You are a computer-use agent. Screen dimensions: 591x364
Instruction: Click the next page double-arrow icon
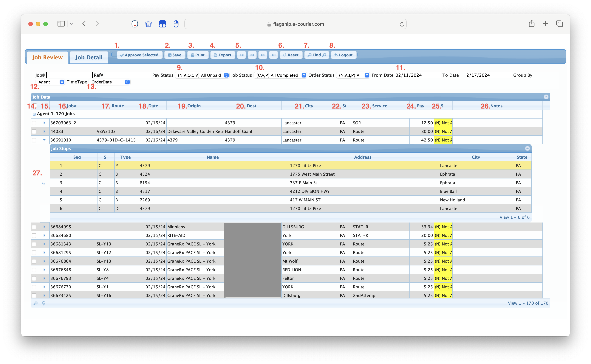(263, 55)
